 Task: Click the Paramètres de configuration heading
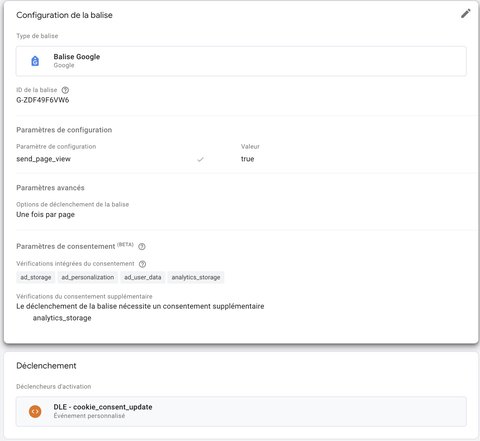point(64,130)
